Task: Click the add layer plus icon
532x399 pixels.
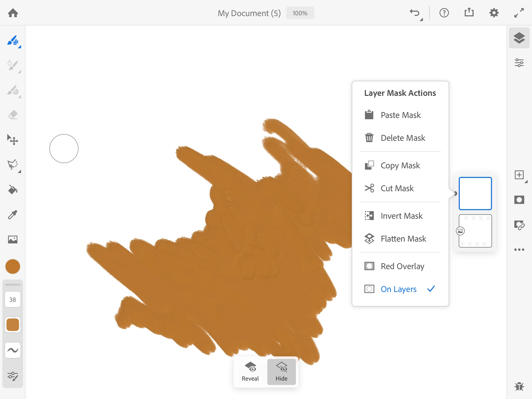Action: pyautogui.click(x=519, y=175)
